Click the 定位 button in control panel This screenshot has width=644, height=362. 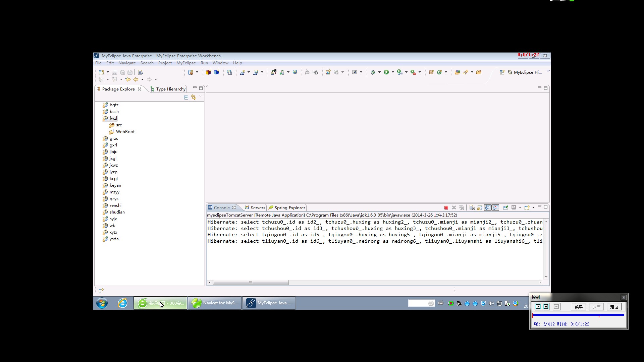tap(614, 307)
